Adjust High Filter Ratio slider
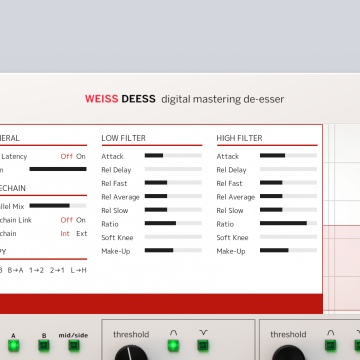The image size is (360, 360). [x=288, y=223]
